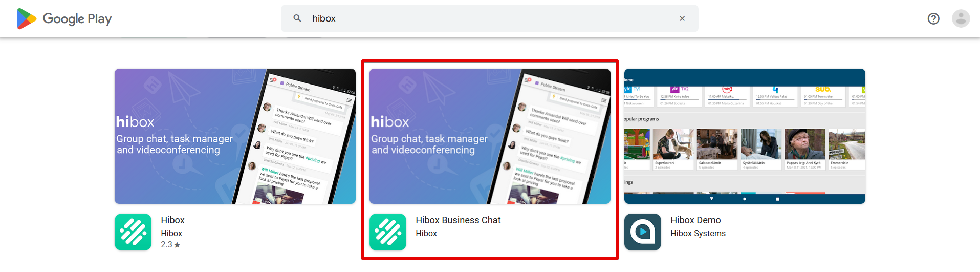
Task: Open the Hibox Business Chat title link
Action: tap(458, 220)
